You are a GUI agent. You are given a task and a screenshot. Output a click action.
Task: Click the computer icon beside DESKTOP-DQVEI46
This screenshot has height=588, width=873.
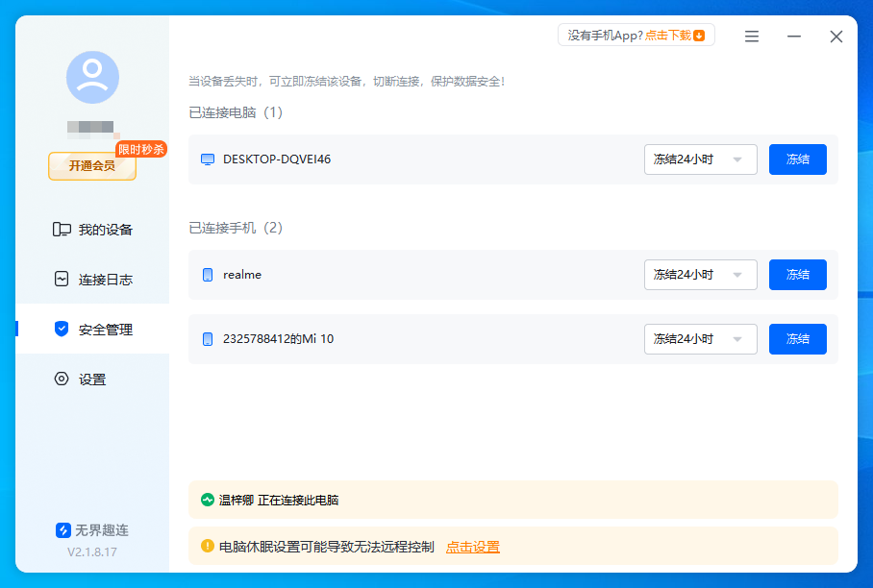[x=207, y=159]
